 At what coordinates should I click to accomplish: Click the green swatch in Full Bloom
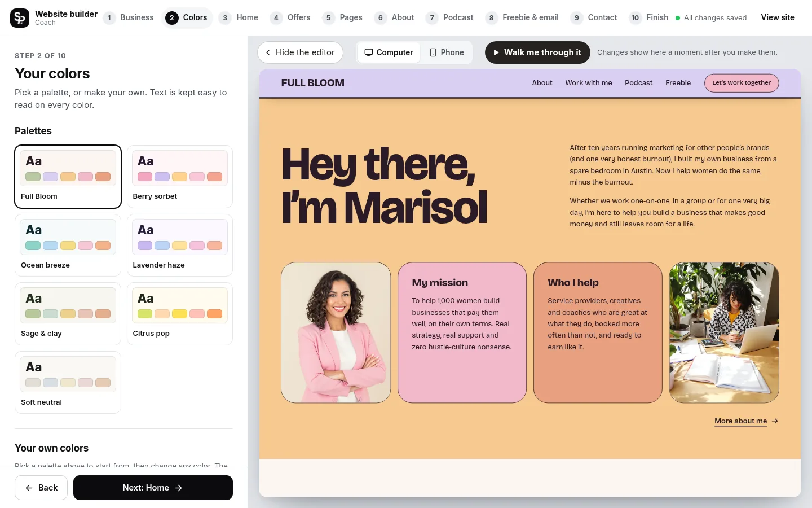33,177
